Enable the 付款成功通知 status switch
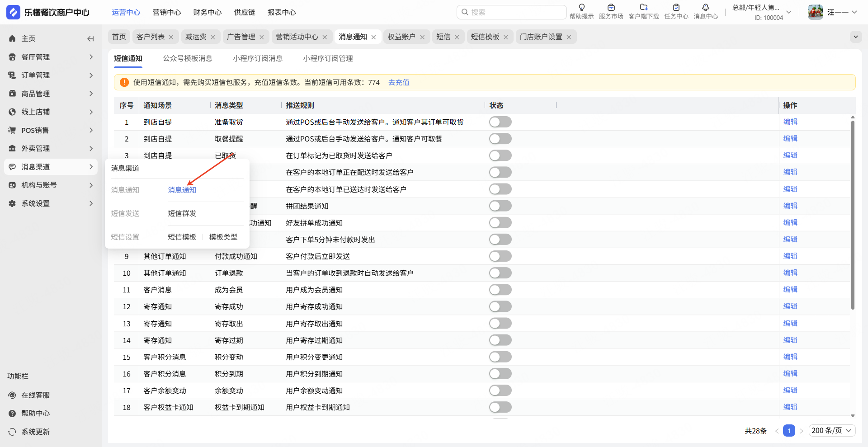The width and height of the screenshot is (868, 447). [x=500, y=256]
